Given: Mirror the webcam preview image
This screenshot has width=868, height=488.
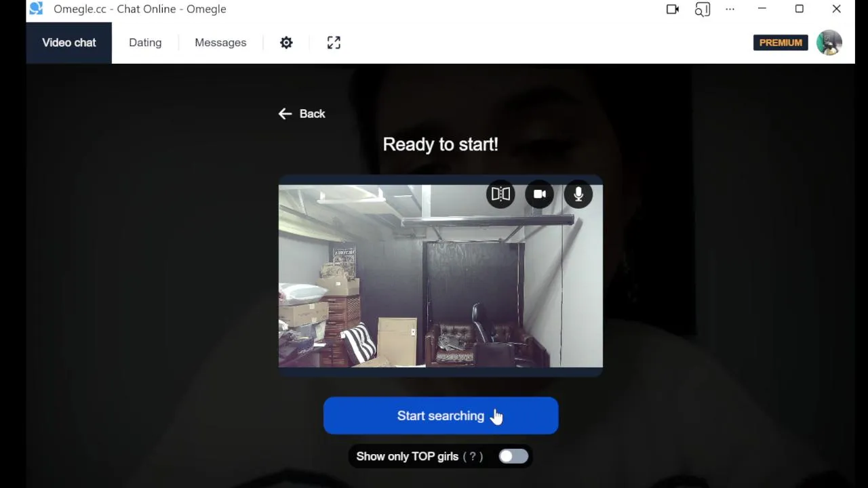Looking at the screenshot, I should coord(500,195).
